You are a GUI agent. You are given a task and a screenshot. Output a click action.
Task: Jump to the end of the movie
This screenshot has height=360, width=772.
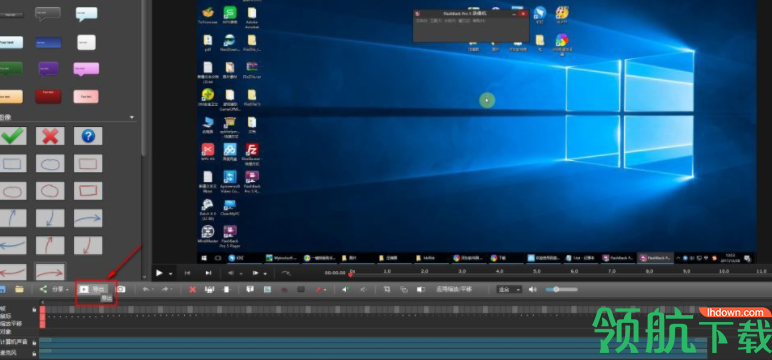209,272
